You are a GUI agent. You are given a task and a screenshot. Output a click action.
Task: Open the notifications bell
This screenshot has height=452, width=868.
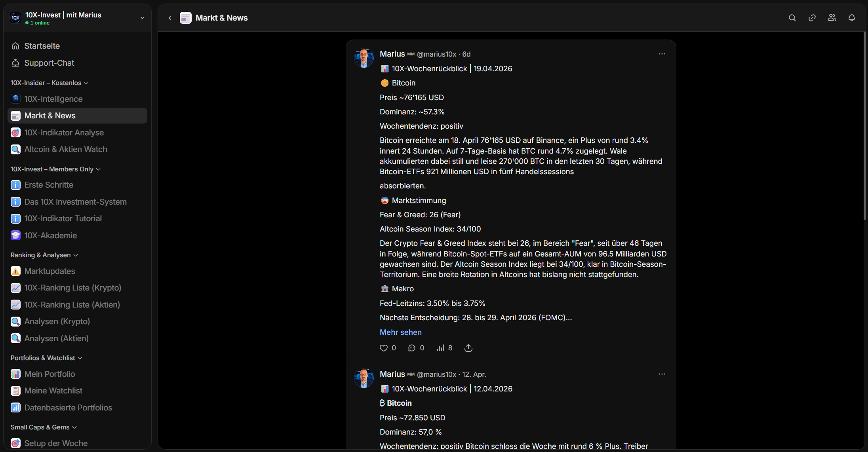851,18
